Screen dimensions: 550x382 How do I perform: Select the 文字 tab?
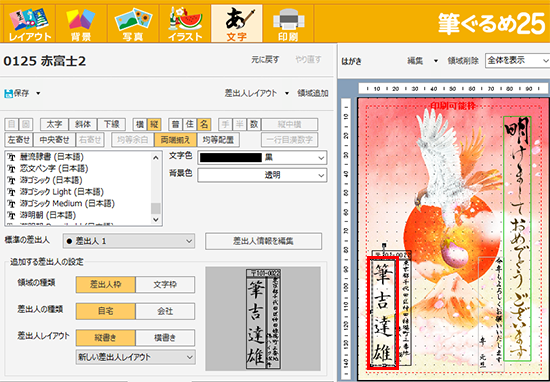point(237,24)
